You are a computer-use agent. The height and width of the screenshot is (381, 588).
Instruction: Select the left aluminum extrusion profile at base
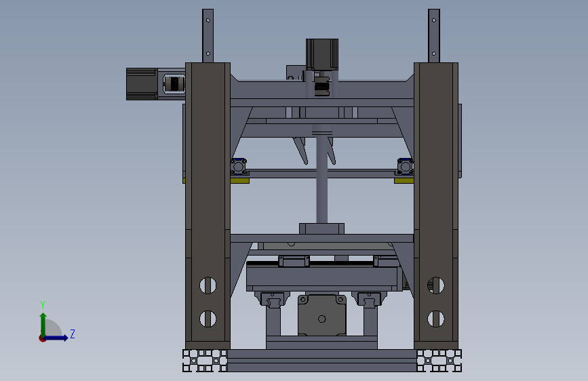pyautogui.click(x=205, y=361)
